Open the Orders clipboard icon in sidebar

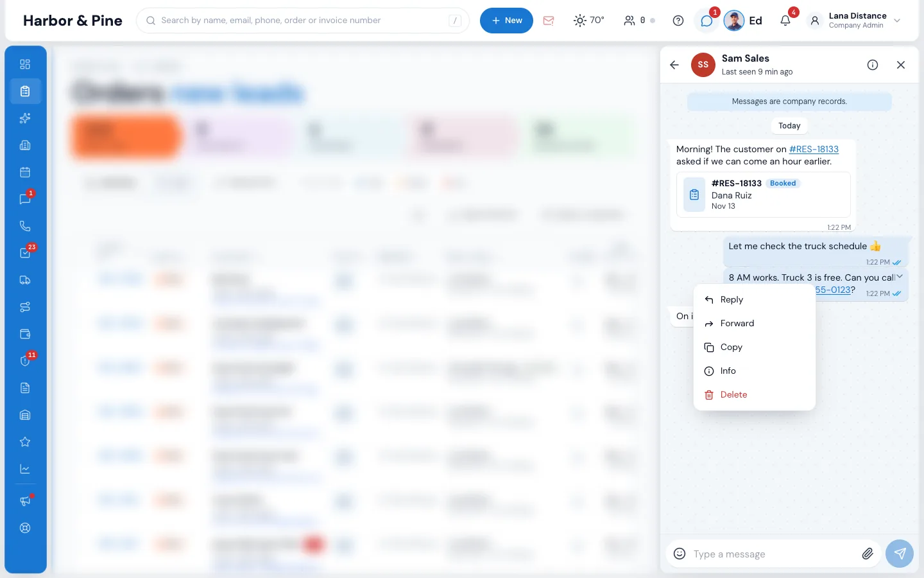tap(25, 91)
